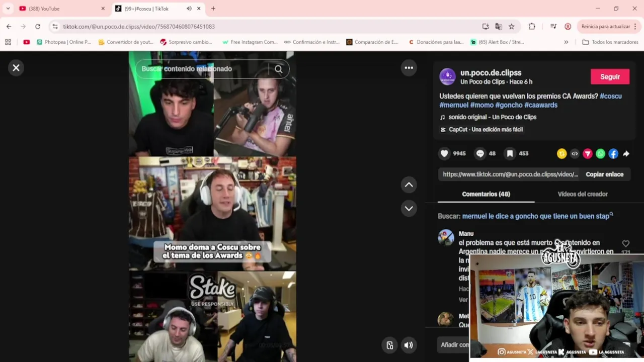This screenshot has width=644, height=362.
Task: Click the address bar URL
Action: point(139,27)
